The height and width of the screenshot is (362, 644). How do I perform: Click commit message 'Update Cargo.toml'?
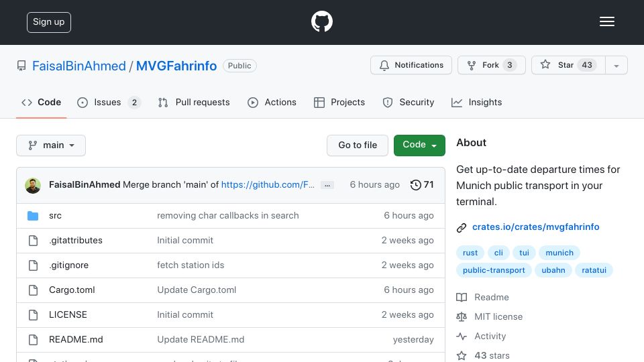[197, 290]
